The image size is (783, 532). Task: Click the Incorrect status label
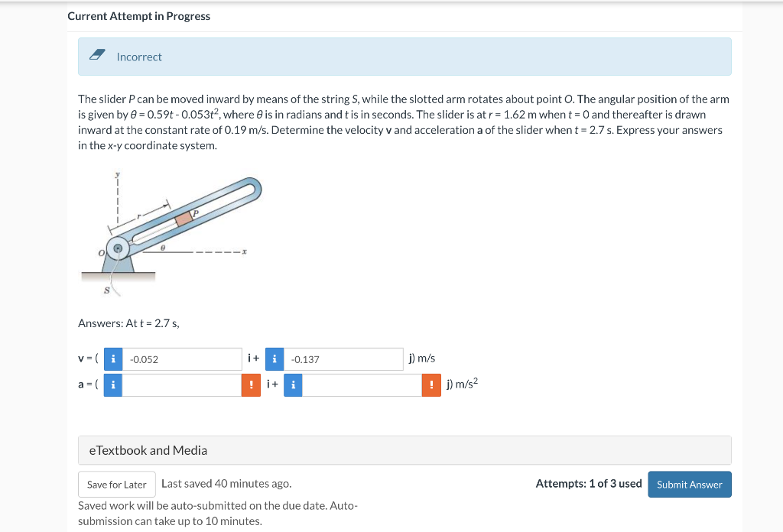click(138, 57)
